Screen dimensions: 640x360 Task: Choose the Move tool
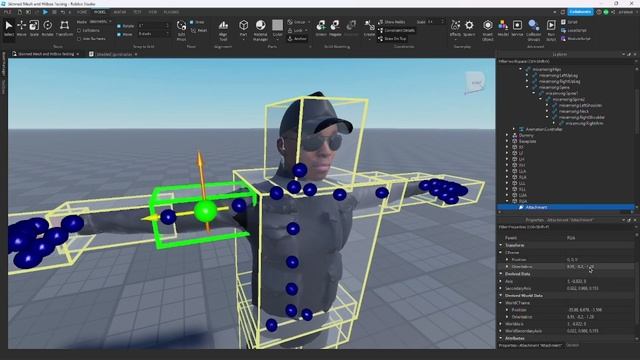pyautogui.click(x=22, y=28)
